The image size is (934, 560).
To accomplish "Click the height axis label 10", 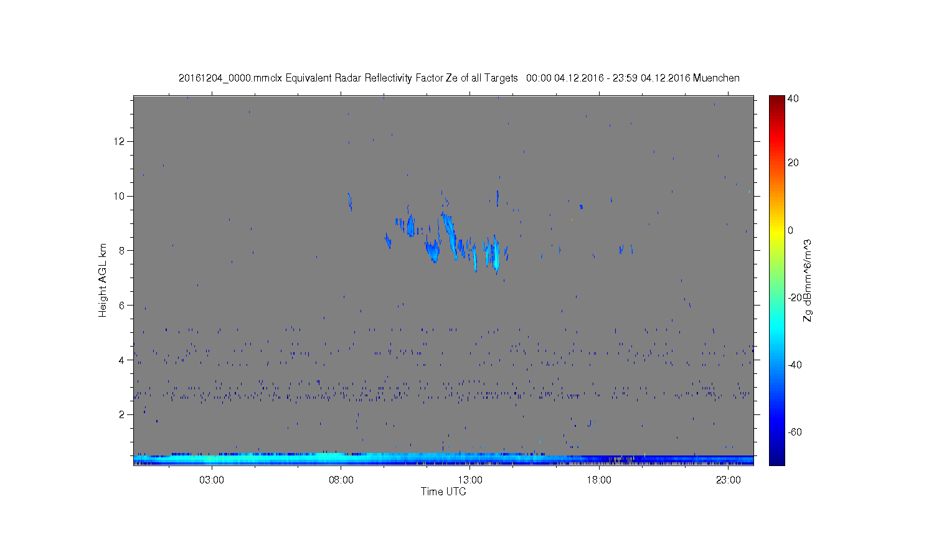I will pyautogui.click(x=120, y=196).
